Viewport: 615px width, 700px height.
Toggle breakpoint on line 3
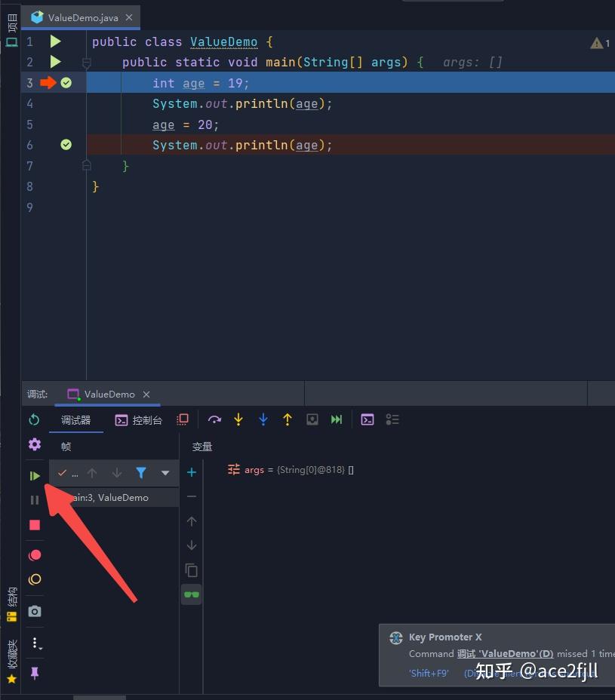click(66, 82)
